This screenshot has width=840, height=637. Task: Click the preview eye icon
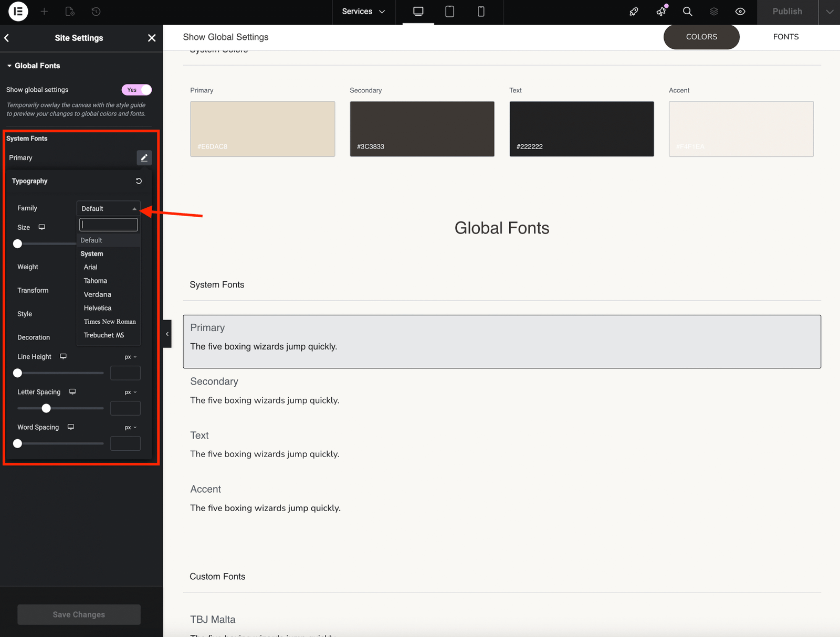click(740, 12)
